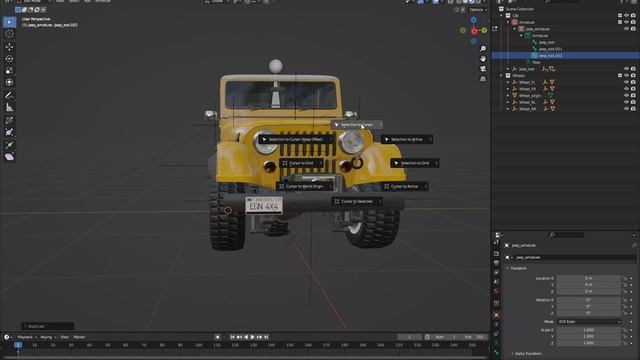Hide the Wheels collection in viewport

(x=627, y=76)
